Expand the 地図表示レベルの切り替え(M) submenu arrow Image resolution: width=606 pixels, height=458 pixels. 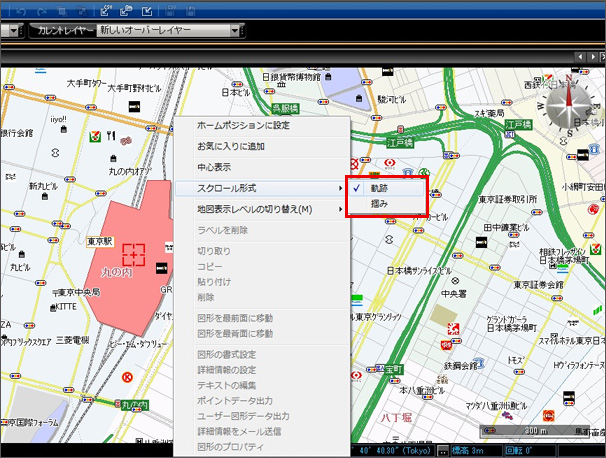[x=340, y=209]
